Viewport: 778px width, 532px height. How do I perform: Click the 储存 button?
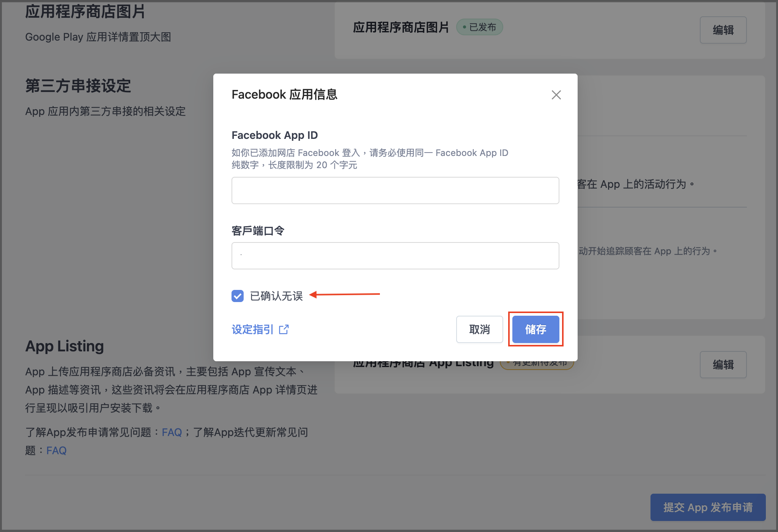535,329
